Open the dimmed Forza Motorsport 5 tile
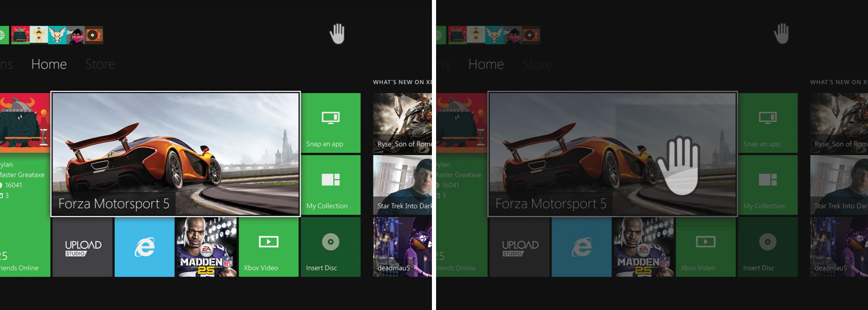The image size is (868, 310). pos(613,154)
